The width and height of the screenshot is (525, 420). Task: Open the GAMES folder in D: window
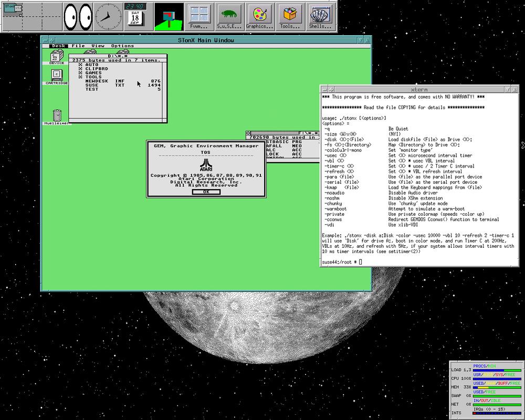[x=90, y=72]
